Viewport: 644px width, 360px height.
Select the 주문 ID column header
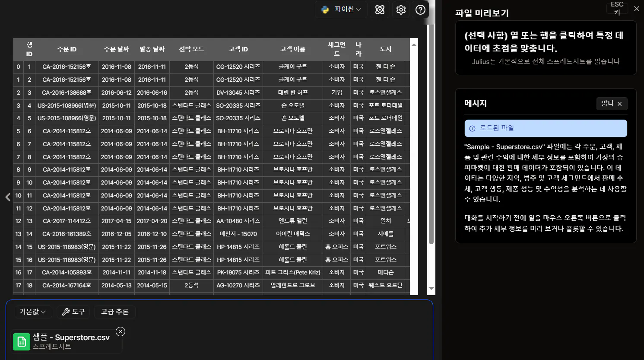[67, 49]
